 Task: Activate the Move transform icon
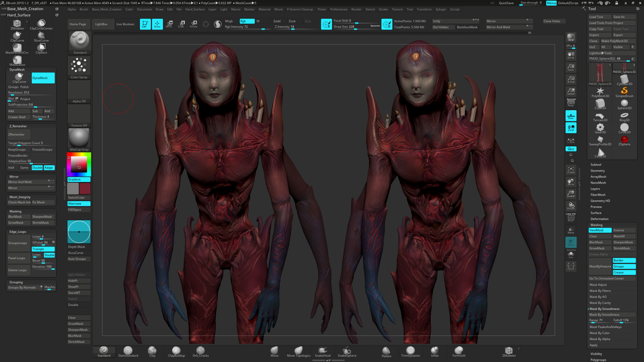(169, 24)
